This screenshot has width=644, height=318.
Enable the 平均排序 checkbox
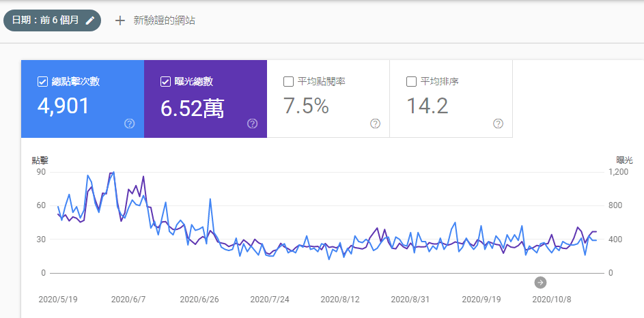click(x=411, y=82)
